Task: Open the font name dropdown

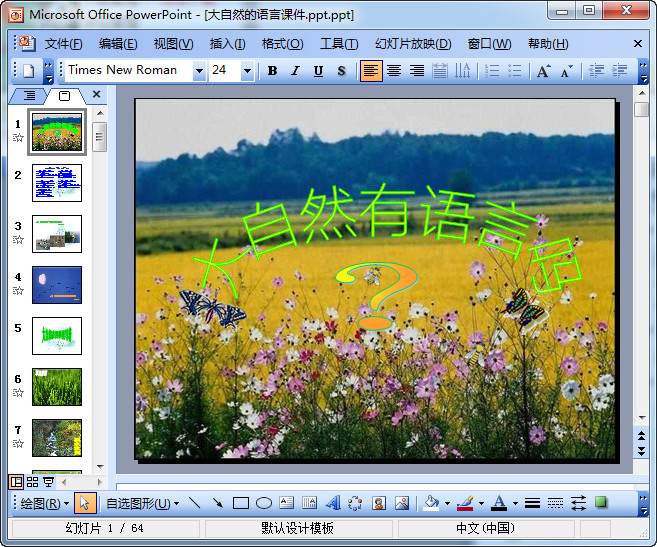Action: coord(199,71)
